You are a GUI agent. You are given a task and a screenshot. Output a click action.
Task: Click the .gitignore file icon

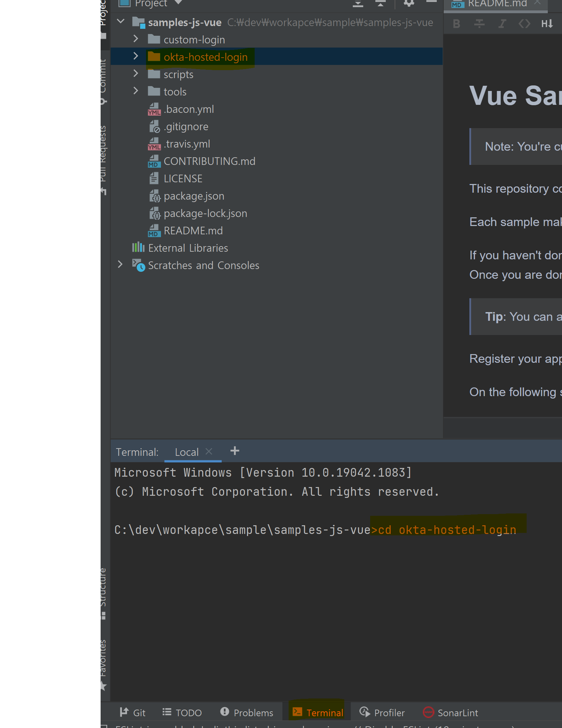pos(154,126)
